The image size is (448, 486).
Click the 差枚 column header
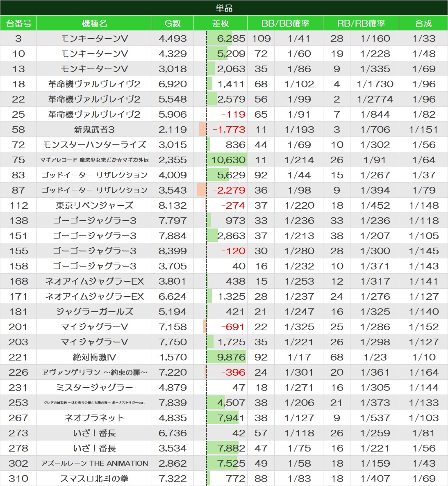[x=220, y=23]
